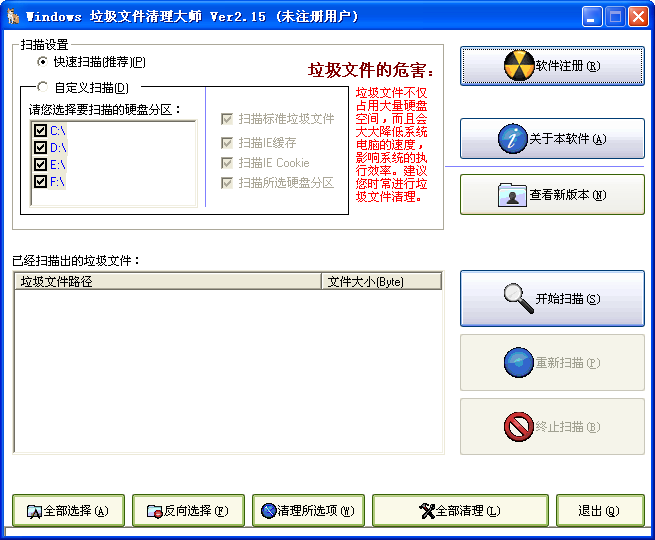
Task: Click the magnifying glass 开始扫描 icon
Action: (517, 298)
